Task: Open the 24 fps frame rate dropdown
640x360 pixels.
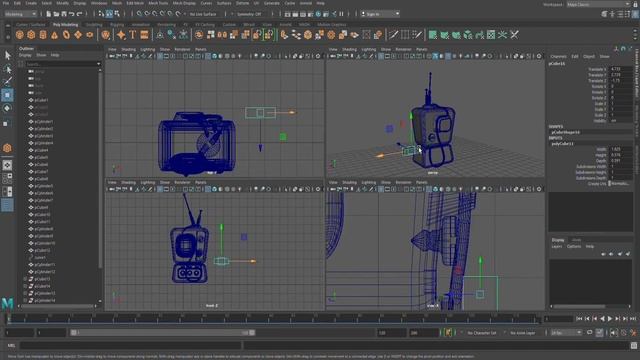Action: (x=566, y=333)
